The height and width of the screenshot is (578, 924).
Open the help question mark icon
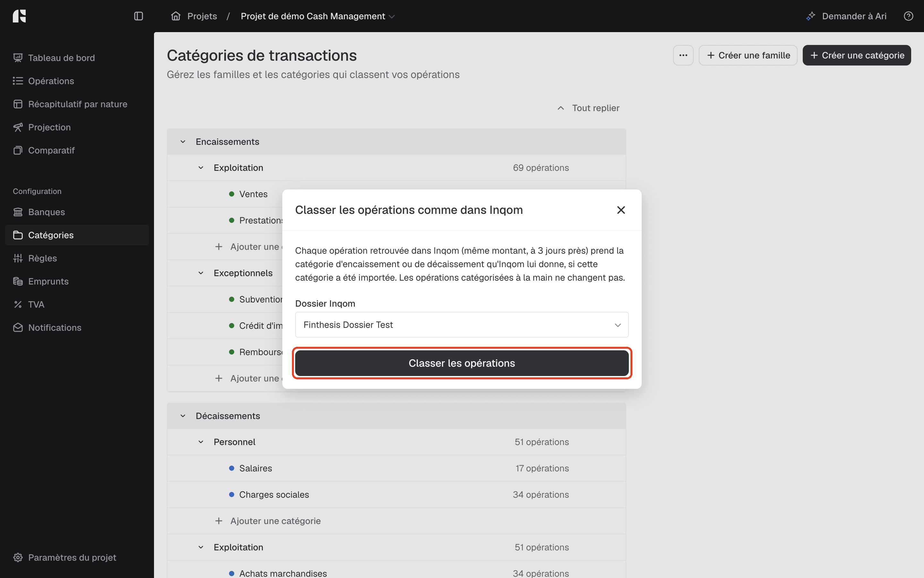[908, 16]
